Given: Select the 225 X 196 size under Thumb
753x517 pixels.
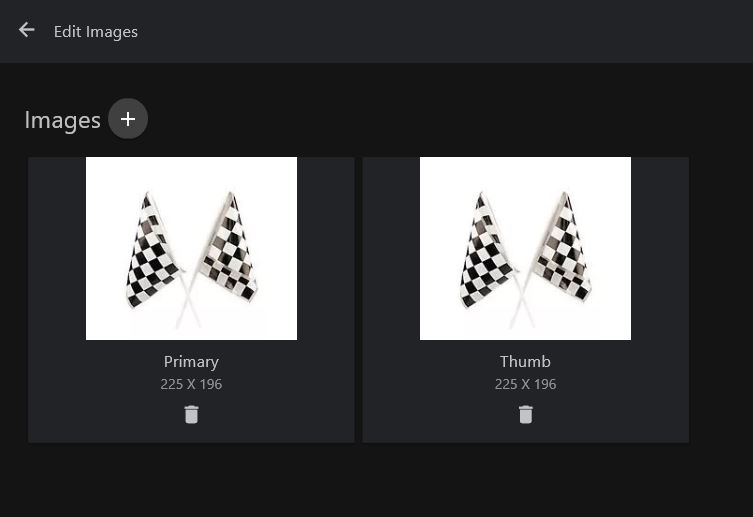Looking at the screenshot, I should (x=525, y=384).
